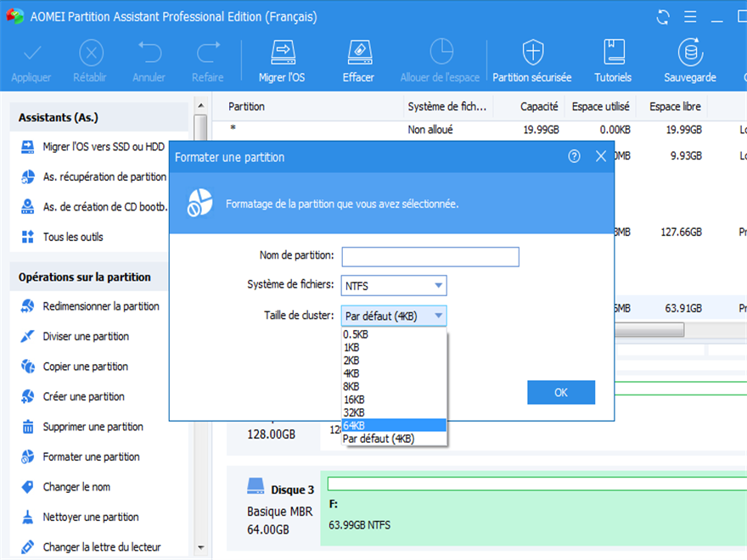Screen dimensions: 747x560
Task: Open Tous les outils
Action: click(62, 237)
